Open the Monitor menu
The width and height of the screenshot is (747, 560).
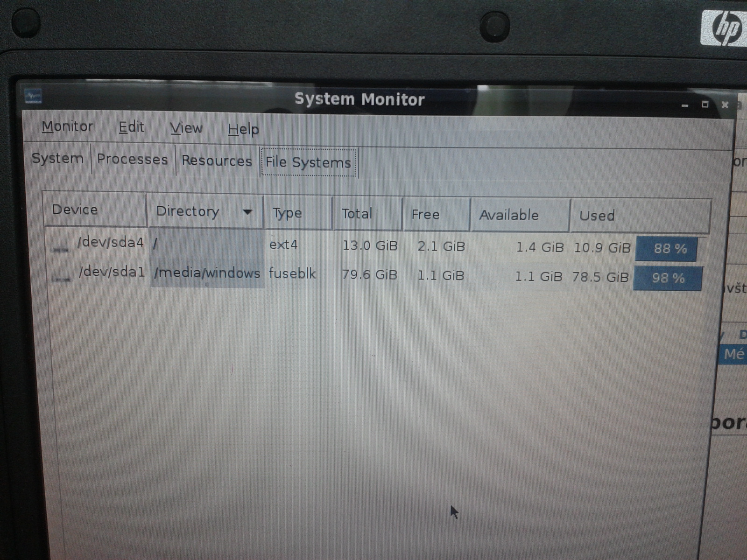click(x=67, y=126)
